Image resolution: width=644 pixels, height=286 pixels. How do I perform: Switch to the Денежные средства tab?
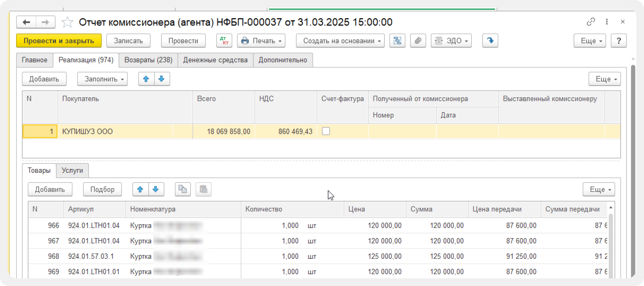pyautogui.click(x=215, y=60)
